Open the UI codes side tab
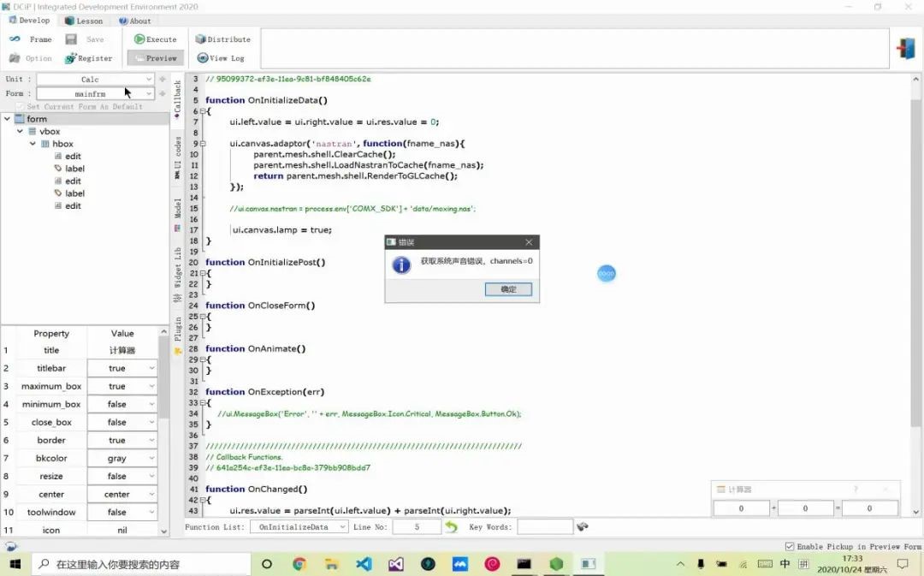924x576 pixels. click(177, 157)
